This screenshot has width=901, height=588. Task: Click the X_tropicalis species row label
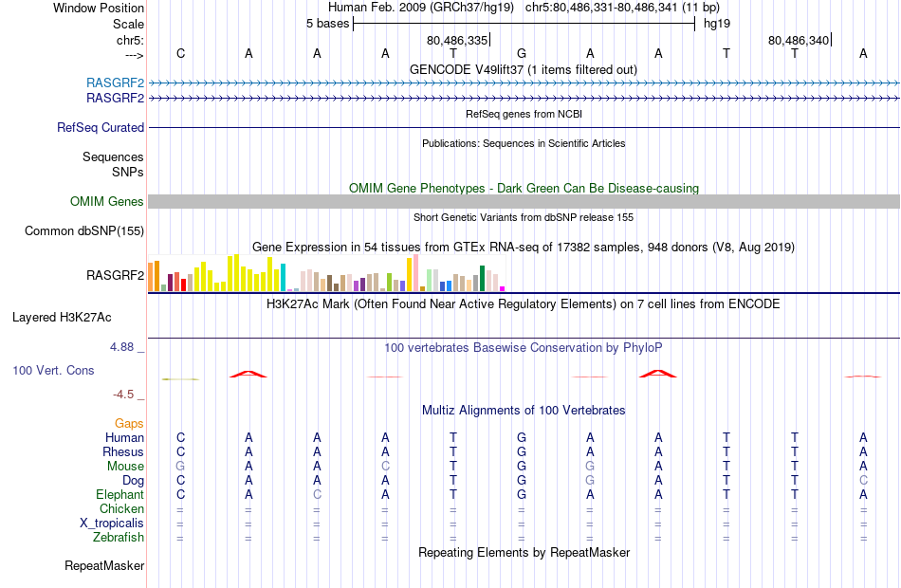click(112, 524)
